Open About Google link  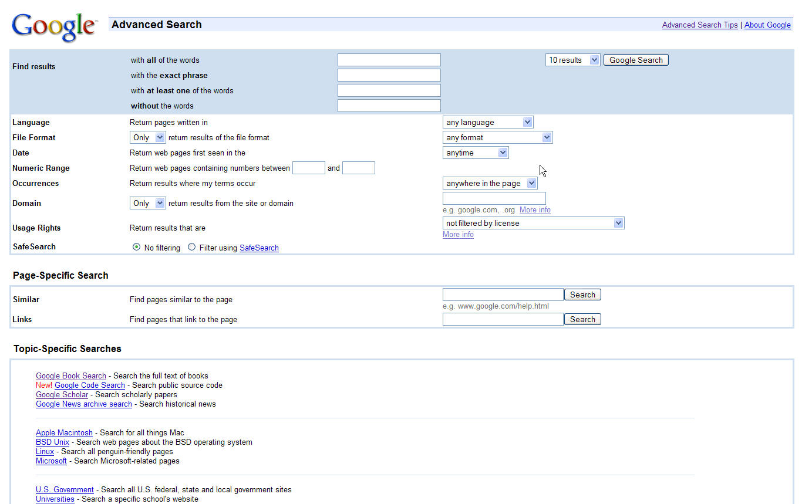(x=767, y=25)
